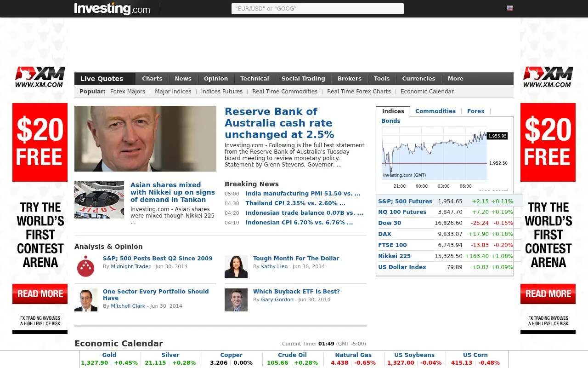Select the DAX index row

pyautogui.click(x=445, y=234)
